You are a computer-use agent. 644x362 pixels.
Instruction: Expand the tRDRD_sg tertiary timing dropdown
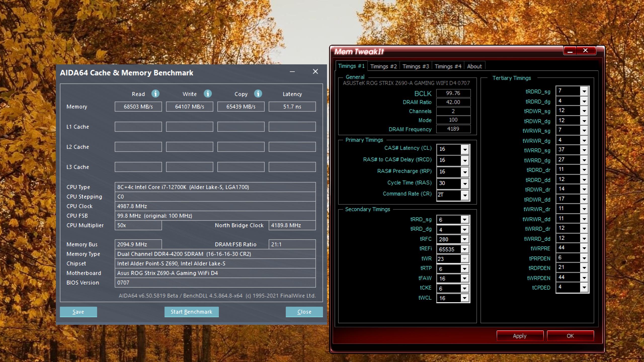584,91
